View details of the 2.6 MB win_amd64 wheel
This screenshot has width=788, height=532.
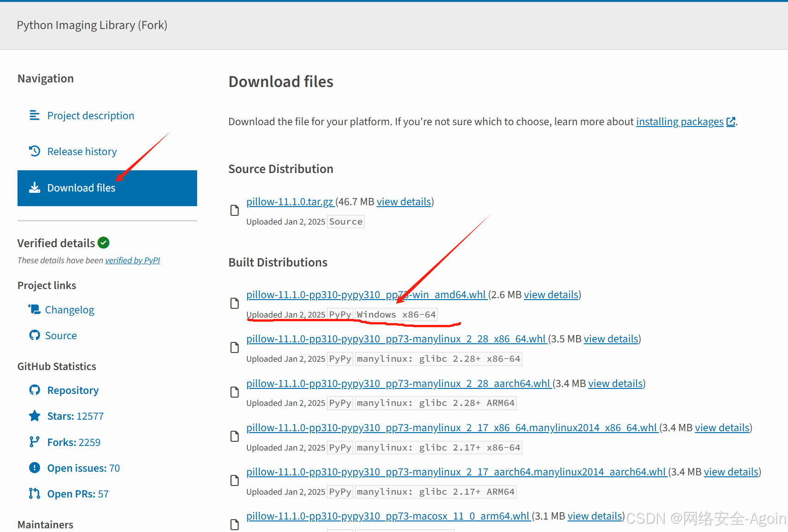pos(551,295)
